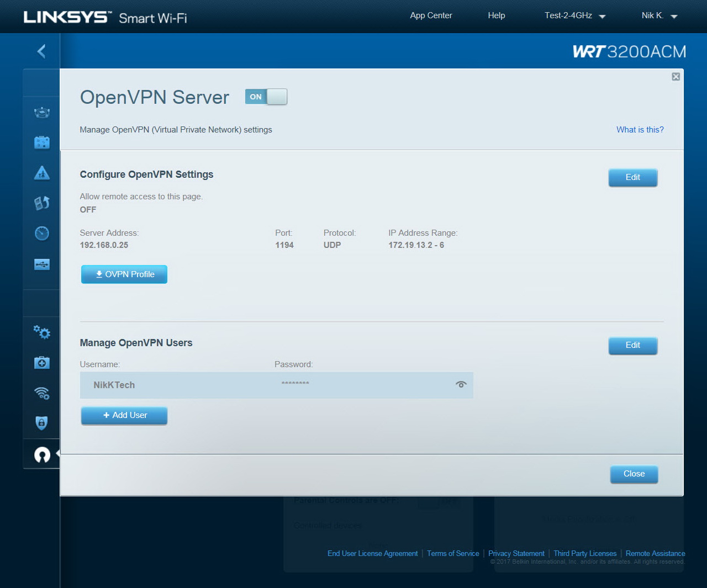707x588 pixels.
Task: Open Third Party Licenses link
Action: (585, 553)
